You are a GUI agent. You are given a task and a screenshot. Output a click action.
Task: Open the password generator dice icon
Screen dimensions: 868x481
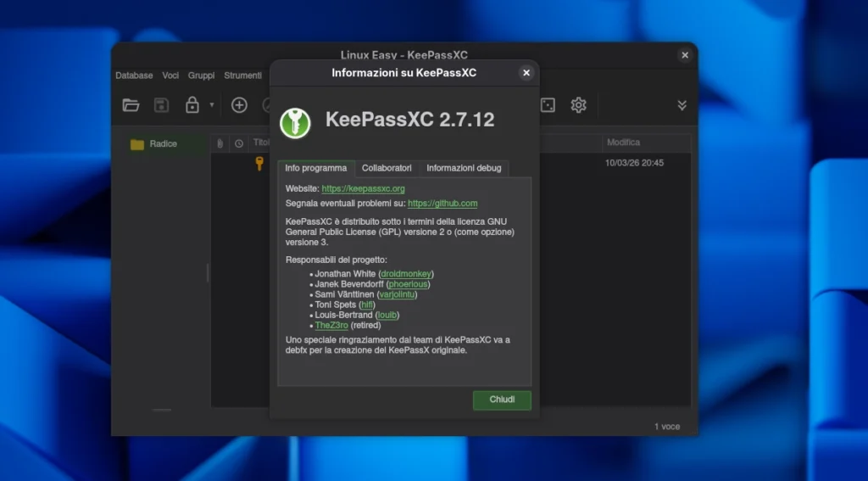pos(548,104)
